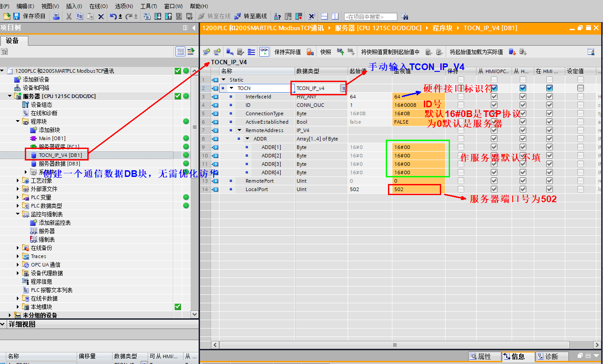603x364 pixels.
Task: Toggle the monitor all (glasses) icon
Action: (x=264, y=52)
